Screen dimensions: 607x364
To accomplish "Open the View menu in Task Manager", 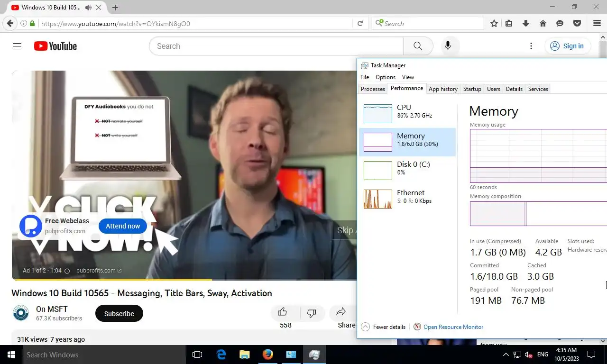I will point(408,77).
